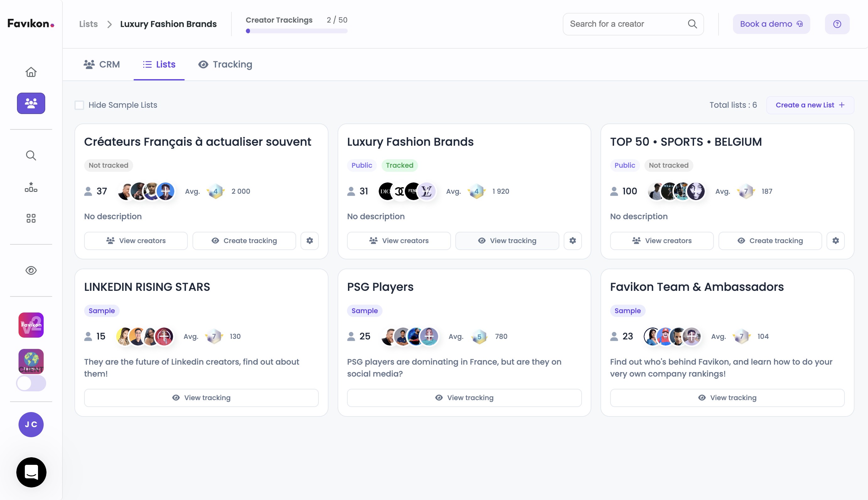Click the Lists breadcrumb link

click(x=88, y=24)
